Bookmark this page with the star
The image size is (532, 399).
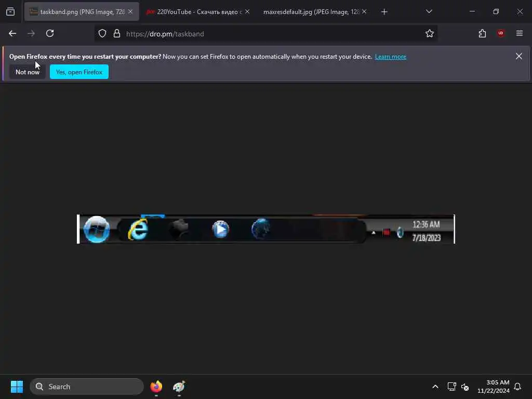coord(430,34)
